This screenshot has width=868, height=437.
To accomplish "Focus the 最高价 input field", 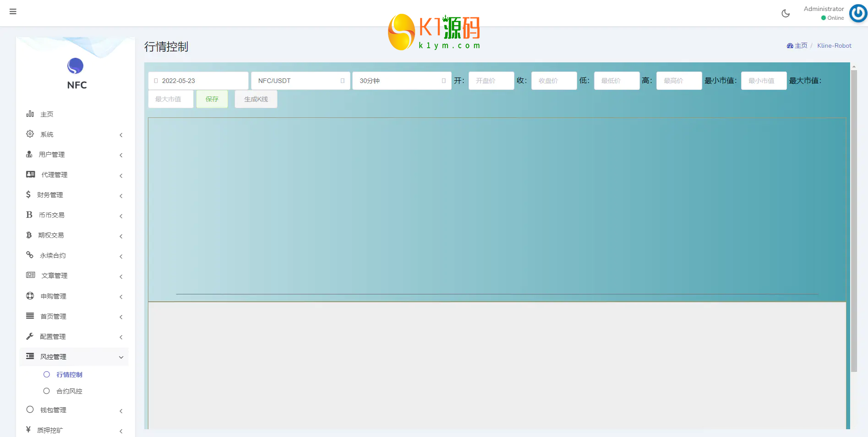I will pos(679,81).
